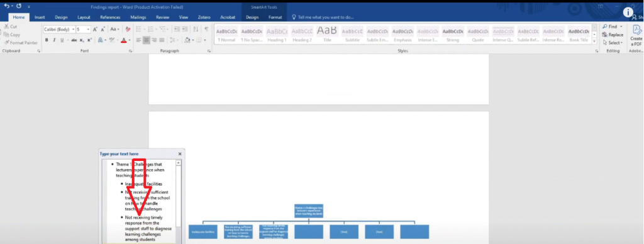Click the Create a PDF Adobe icon

coord(636,35)
